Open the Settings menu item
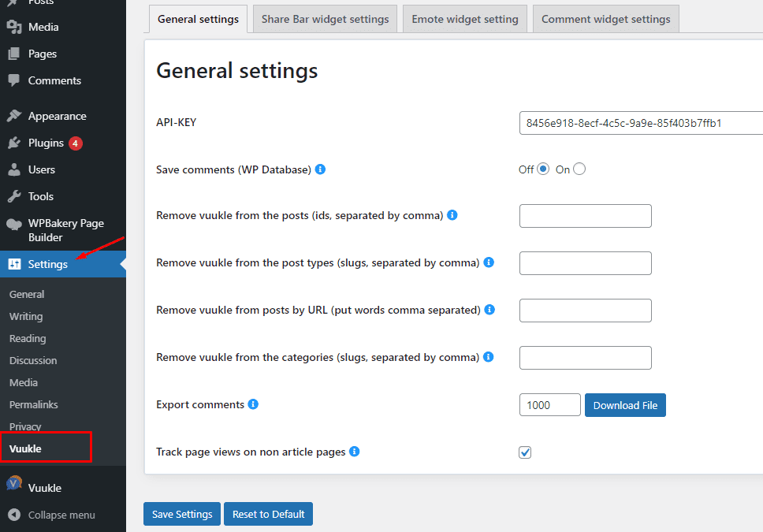The width and height of the screenshot is (763, 532). 63,264
